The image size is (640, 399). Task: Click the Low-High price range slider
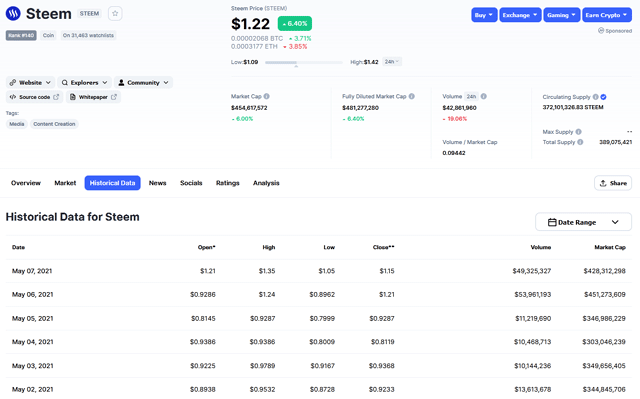pos(303,62)
